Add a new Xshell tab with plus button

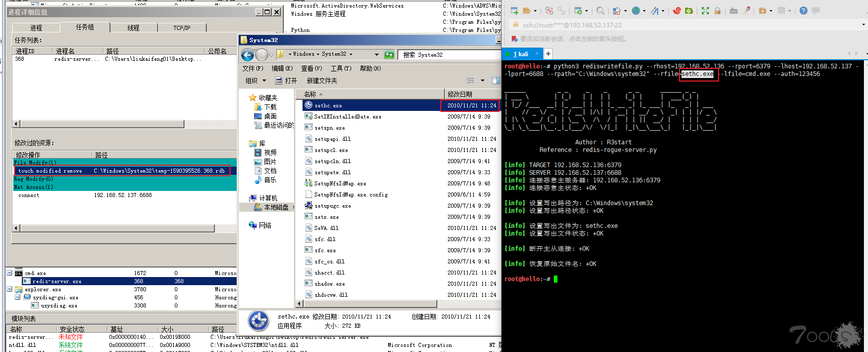click(548, 54)
